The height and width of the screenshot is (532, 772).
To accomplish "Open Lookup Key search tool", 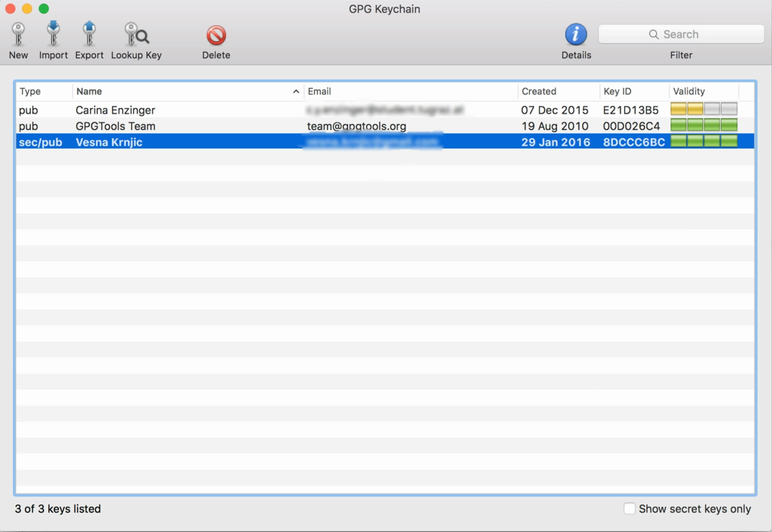I will [x=136, y=35].
